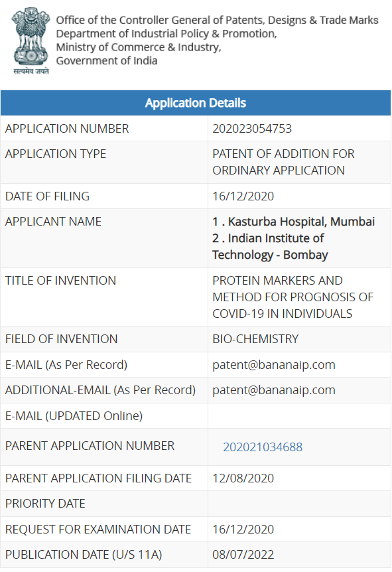Select applicant Indian Institute of Technology - Bombay
The image size is (392, 572).
[x=270, y=246]
